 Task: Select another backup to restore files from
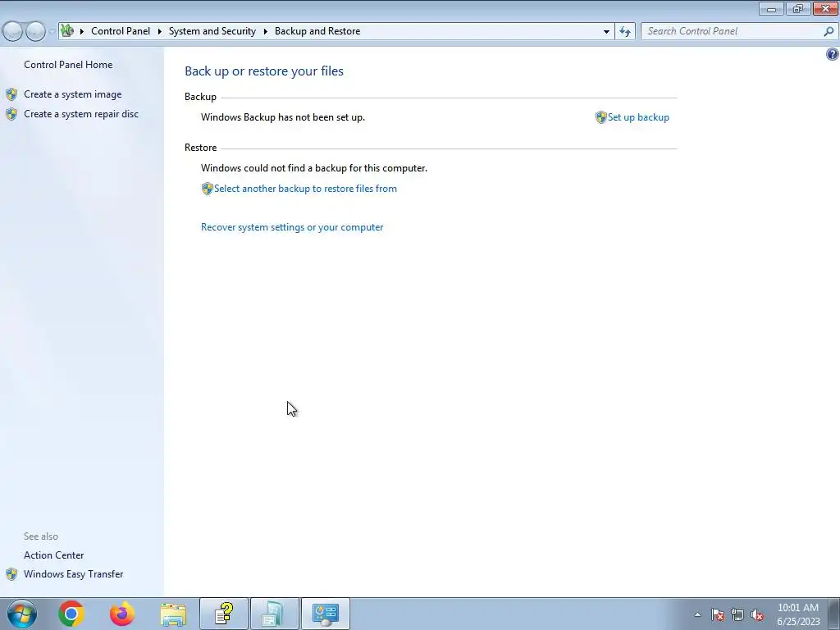(305, 189)
